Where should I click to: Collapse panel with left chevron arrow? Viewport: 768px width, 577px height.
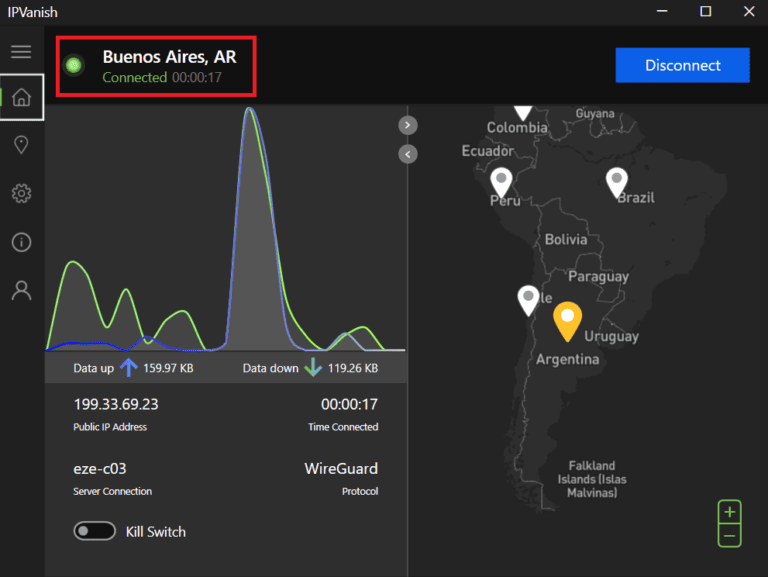coord(408,154)
